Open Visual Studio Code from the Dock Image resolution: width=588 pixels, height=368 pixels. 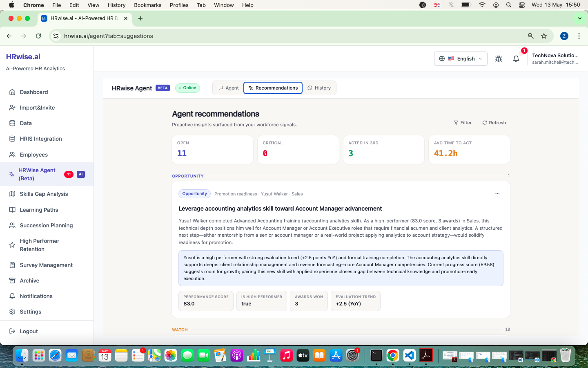(x=409, y=355)
